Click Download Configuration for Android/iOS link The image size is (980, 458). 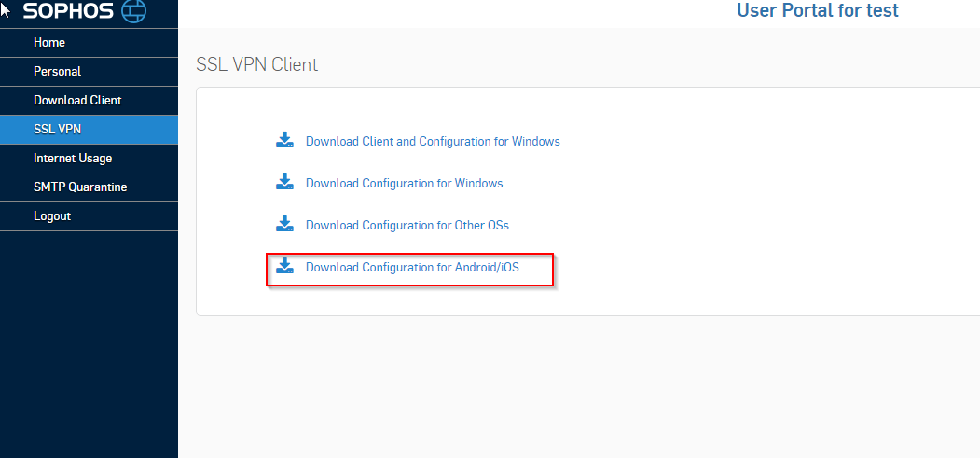(412, 268)
